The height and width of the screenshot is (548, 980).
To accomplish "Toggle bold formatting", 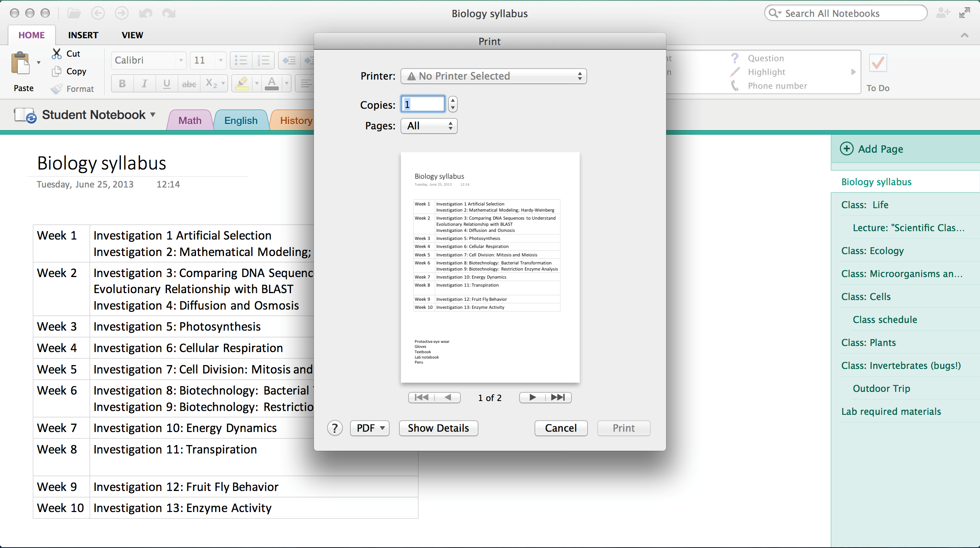I will click(122, 83).
